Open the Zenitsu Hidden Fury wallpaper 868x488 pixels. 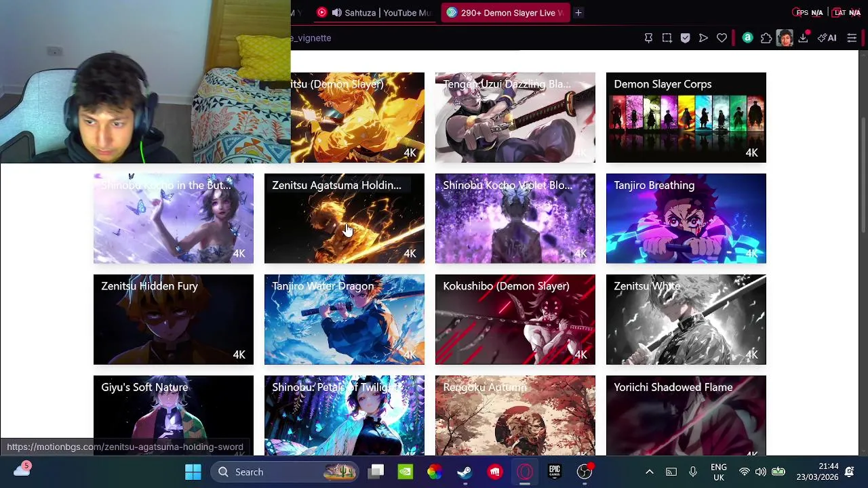coord(174,319)
